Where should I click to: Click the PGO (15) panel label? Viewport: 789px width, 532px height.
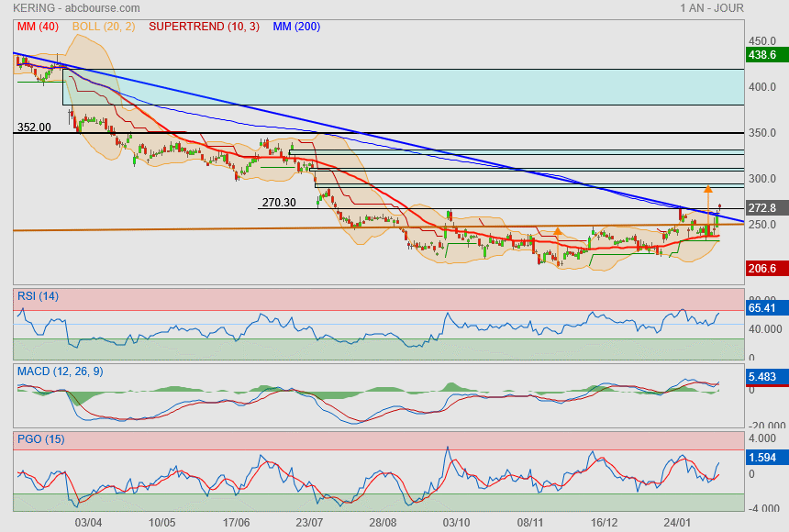[x=40, y=438]
